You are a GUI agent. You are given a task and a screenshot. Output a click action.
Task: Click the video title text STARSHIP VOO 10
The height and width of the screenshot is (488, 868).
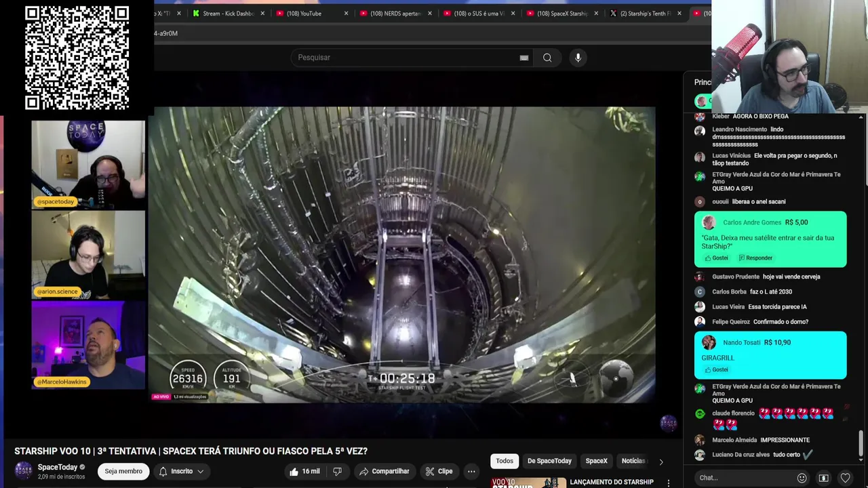(191, 451)
